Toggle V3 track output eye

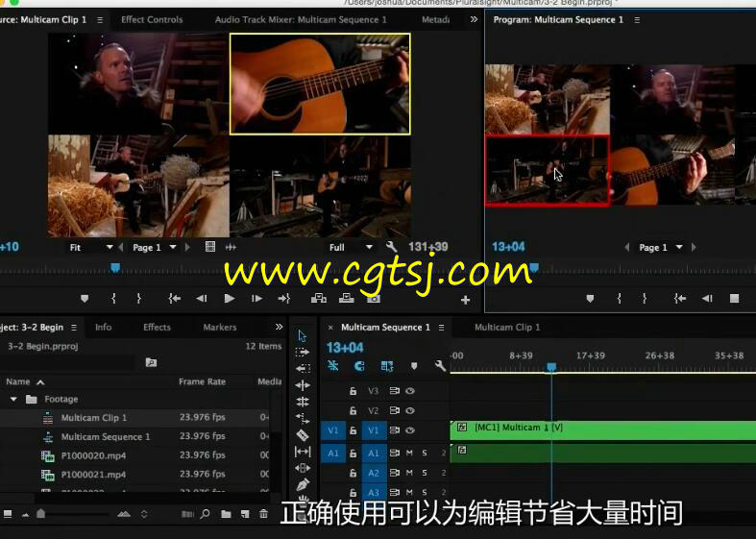click(x=410, y=391)
